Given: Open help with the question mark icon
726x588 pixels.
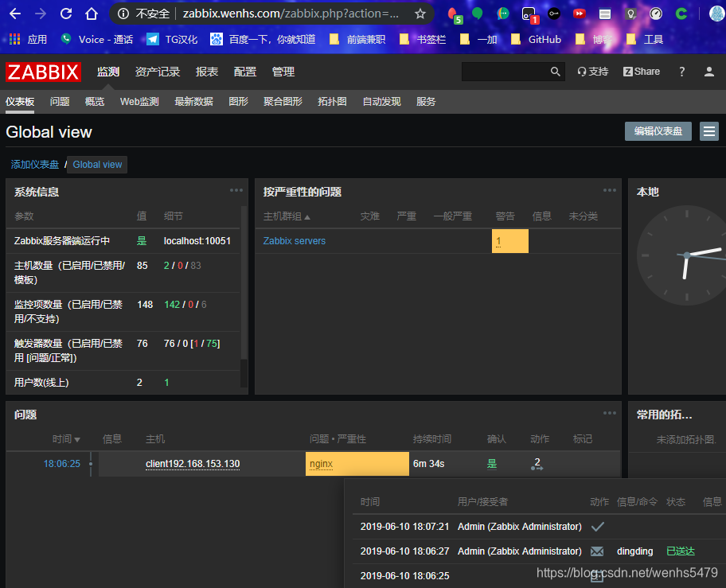Looking at the screenshot, I should 681,72.
